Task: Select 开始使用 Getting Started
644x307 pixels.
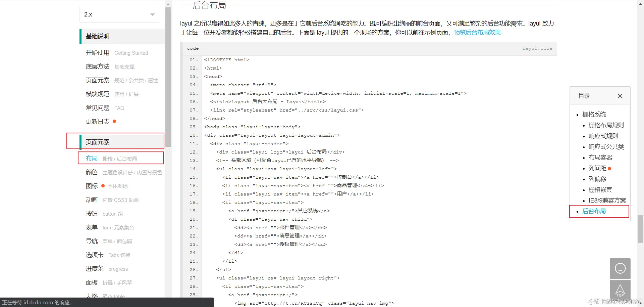Action: (x=98, y=53)
